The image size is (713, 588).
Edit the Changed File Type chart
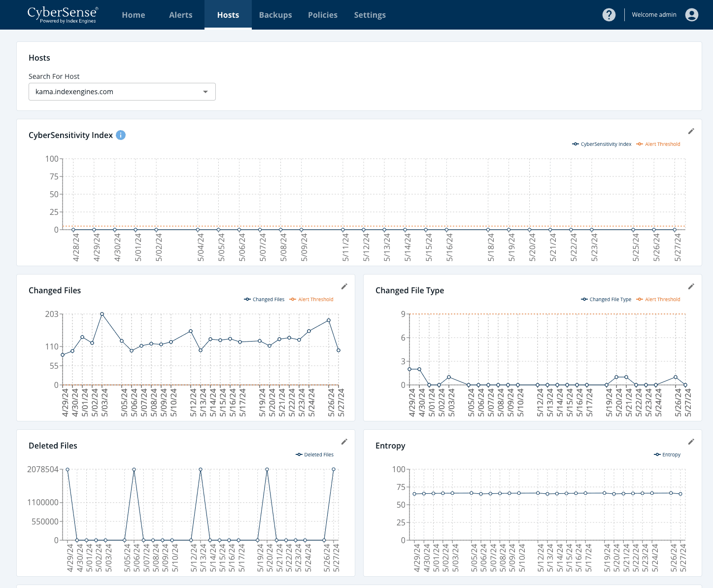click(691, 286)
